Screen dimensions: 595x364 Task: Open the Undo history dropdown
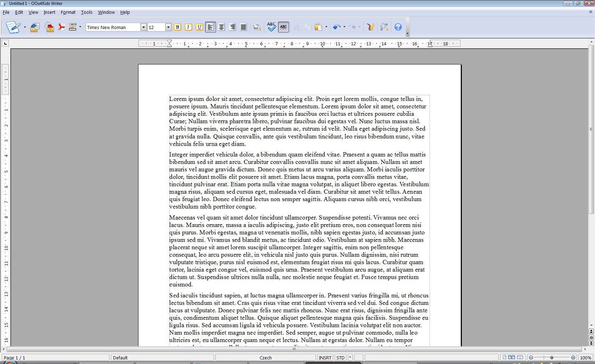pos(344,27)
